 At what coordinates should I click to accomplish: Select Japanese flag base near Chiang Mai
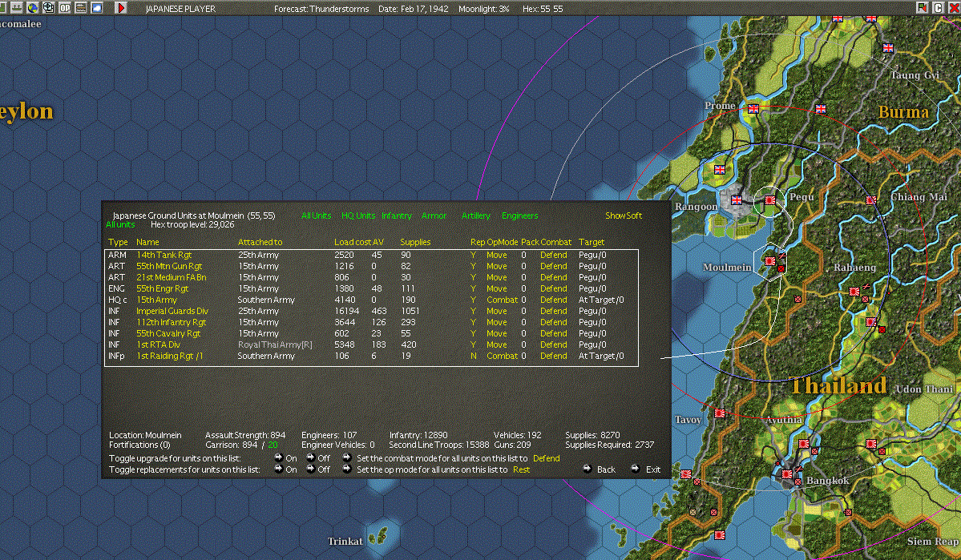[x=871, y=200]
